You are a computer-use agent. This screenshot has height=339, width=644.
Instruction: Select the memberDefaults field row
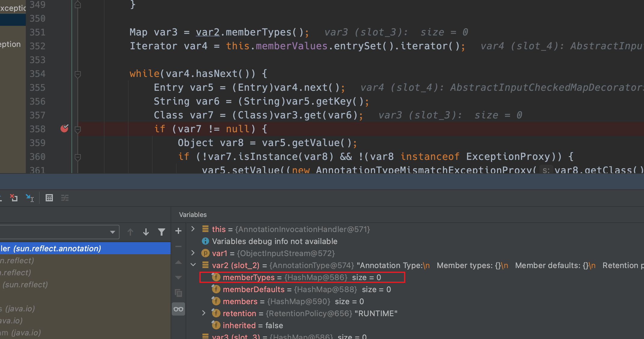pos(306,289)
